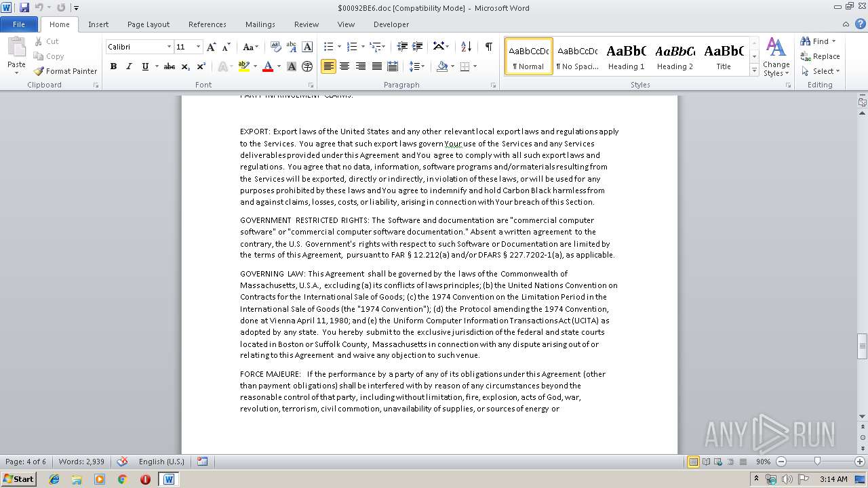868x488 pixels.
Task: Click the zoom slider handle
Action: tap(817, 462)
